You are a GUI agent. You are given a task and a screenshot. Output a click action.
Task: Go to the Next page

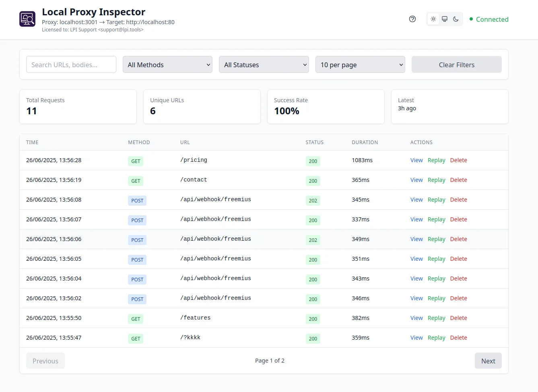(x=488, y=361)
